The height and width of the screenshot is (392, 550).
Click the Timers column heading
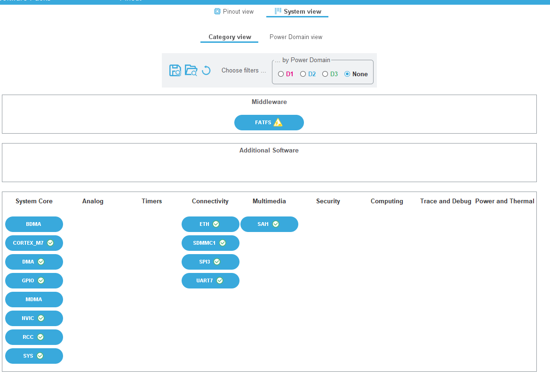[151, 201]
